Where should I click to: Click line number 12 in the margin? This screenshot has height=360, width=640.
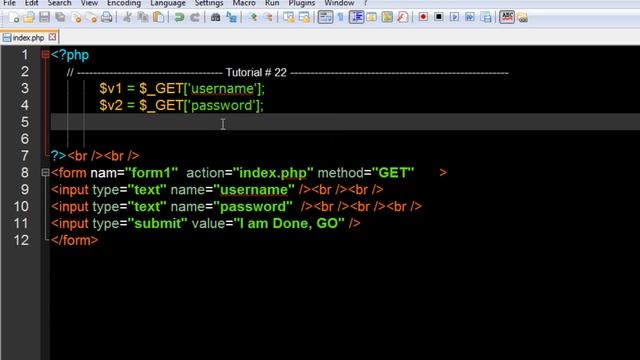(x=21, y=240)
